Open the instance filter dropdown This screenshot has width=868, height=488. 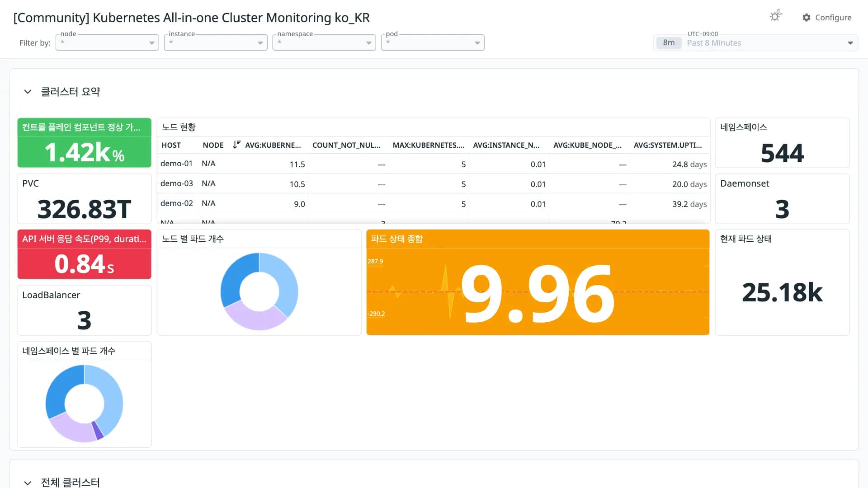(x=216, y=42)
